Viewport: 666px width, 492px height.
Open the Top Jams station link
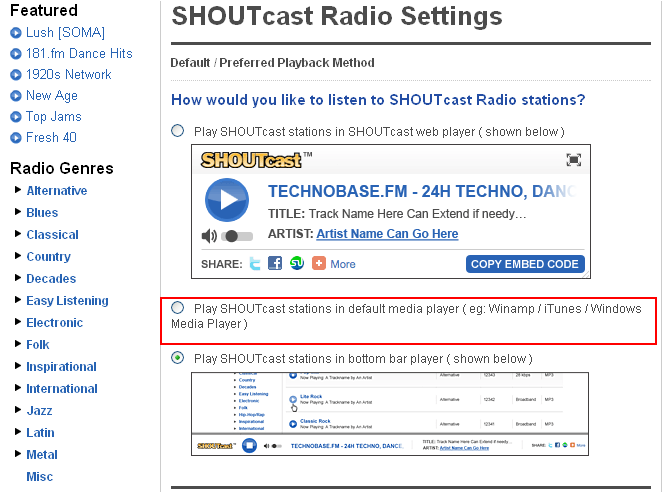click(x=54, y=116)
